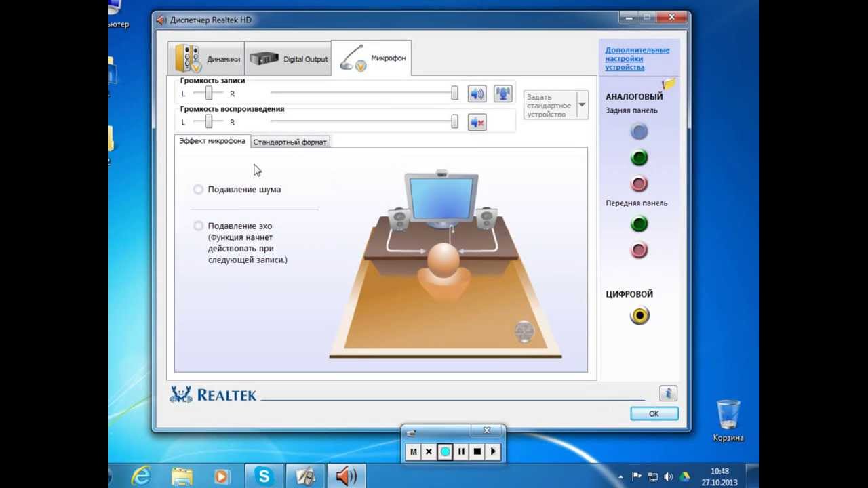
Task: Show hidden tray icons arrow
Action: (621, 476)
